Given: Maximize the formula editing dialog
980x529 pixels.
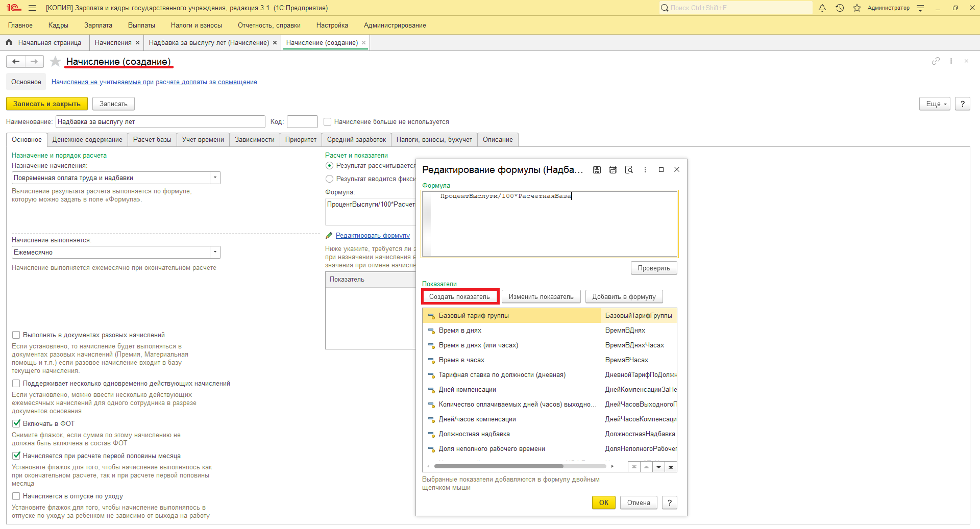Looking at the screenshot, I should [x=661, y=170].
